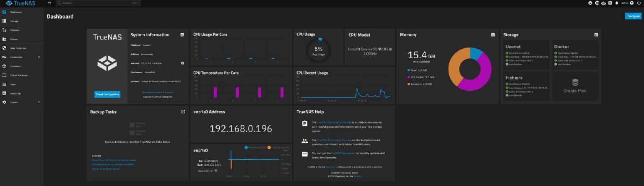Click the power button icon
The height and width of the screenshot is (186, 644).
pyautogui.click(x=638, y=3)
